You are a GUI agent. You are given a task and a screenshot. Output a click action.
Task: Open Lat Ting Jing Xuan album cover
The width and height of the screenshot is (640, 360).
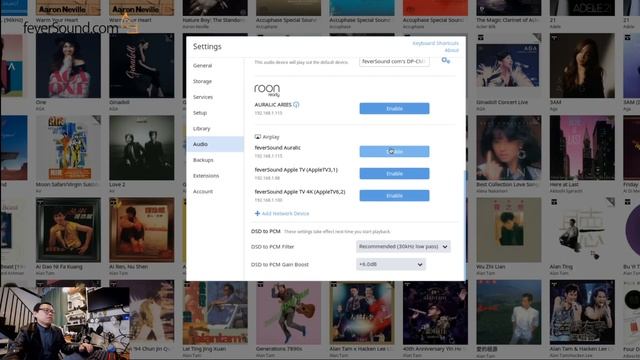pos(215,312)
